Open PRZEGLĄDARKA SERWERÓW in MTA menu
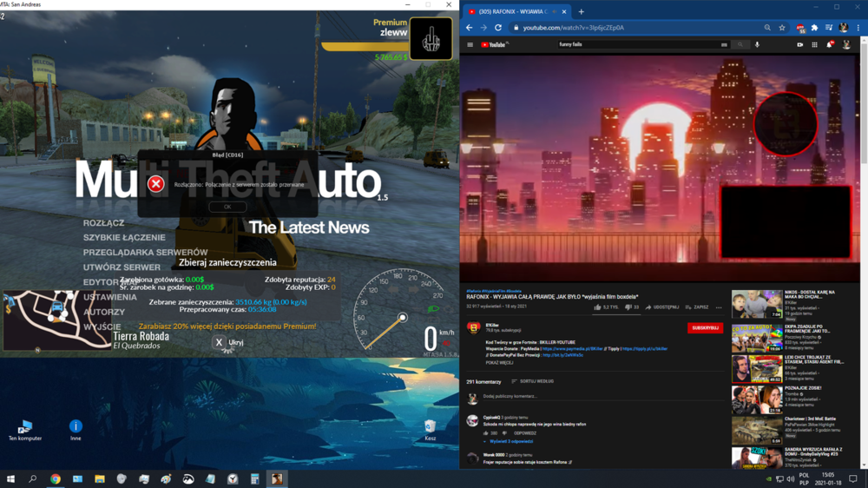The height and width of the screenshot is (488, 868). [145, 253]
